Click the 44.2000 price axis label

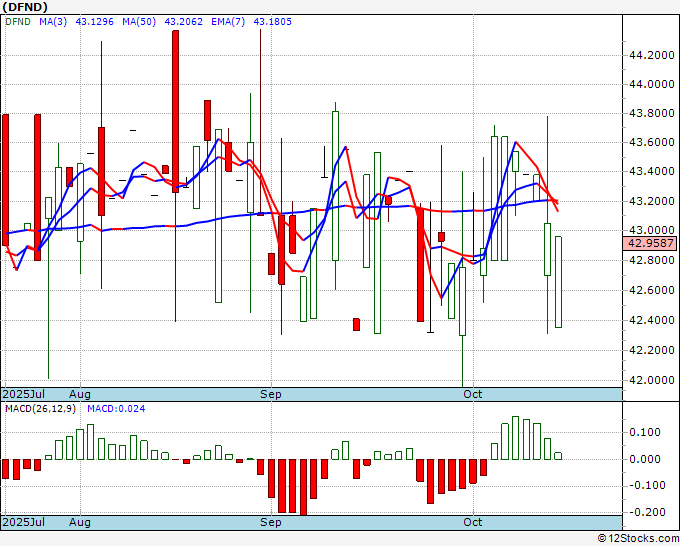[x=651, y=55]
